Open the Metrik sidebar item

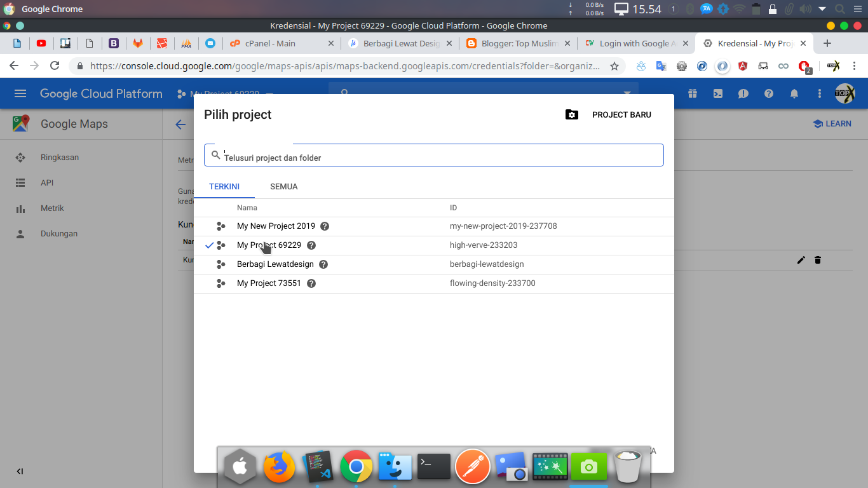(x=52, y=208)
